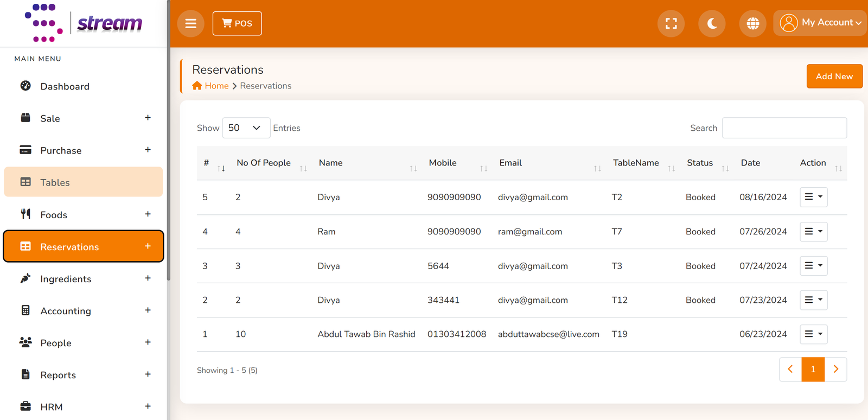Open action menu for Ram's reservation

click(813, 232)
